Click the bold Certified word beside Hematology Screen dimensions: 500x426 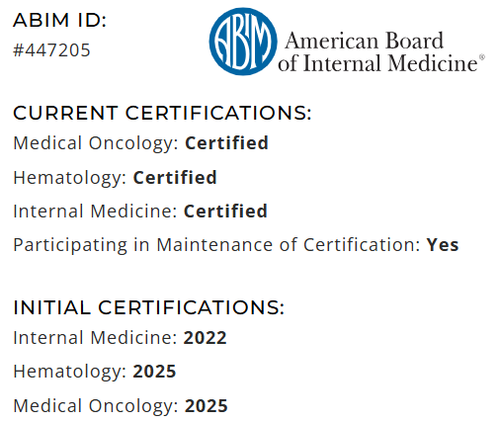pos(175,177)
